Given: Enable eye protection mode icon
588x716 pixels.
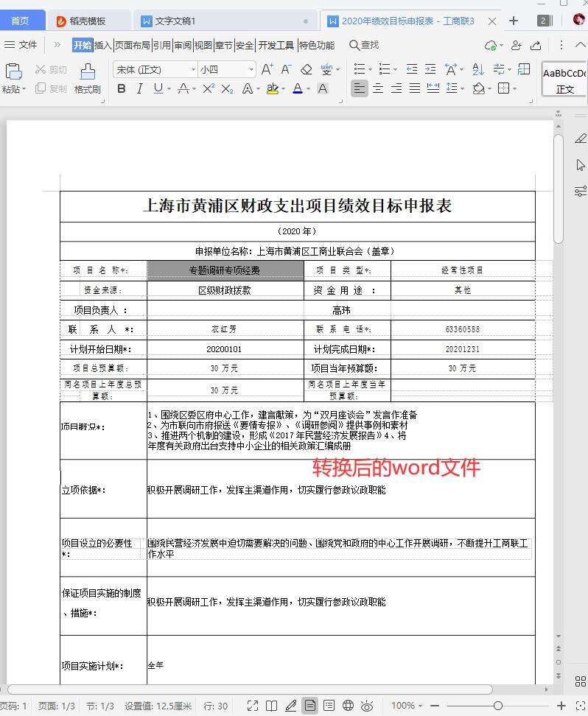Looking at the screenshot, I should (367, 706).
